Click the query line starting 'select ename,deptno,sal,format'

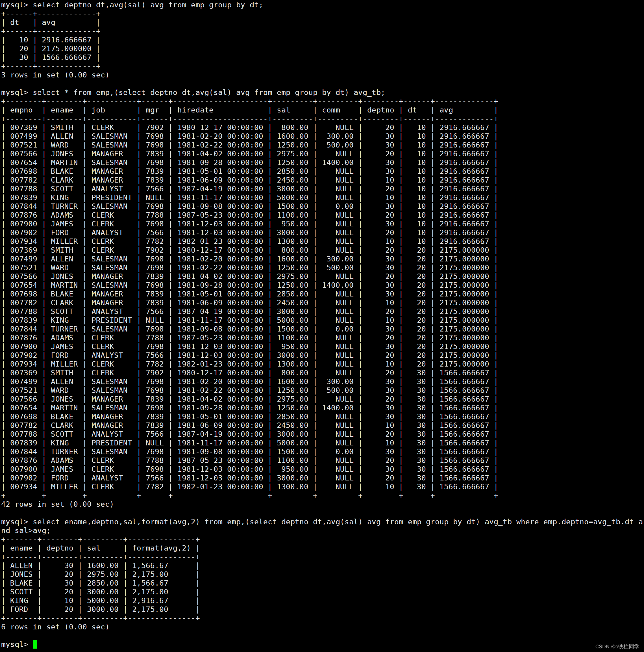coord(322,522)
